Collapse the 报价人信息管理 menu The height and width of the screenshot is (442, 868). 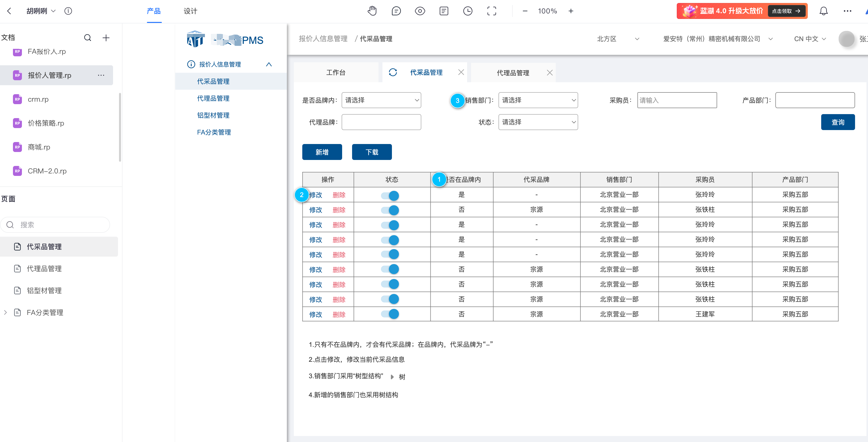click(x=269, y=64)
